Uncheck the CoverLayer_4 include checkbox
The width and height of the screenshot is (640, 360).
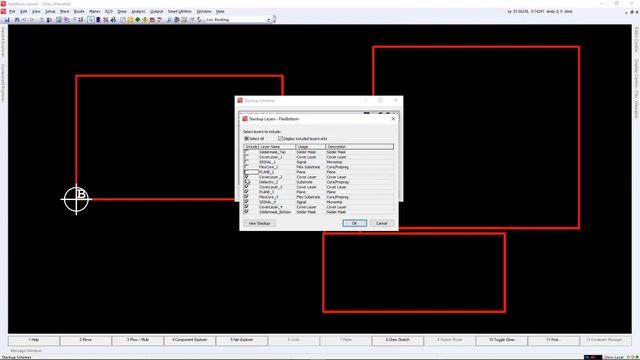tap(246, 207)
